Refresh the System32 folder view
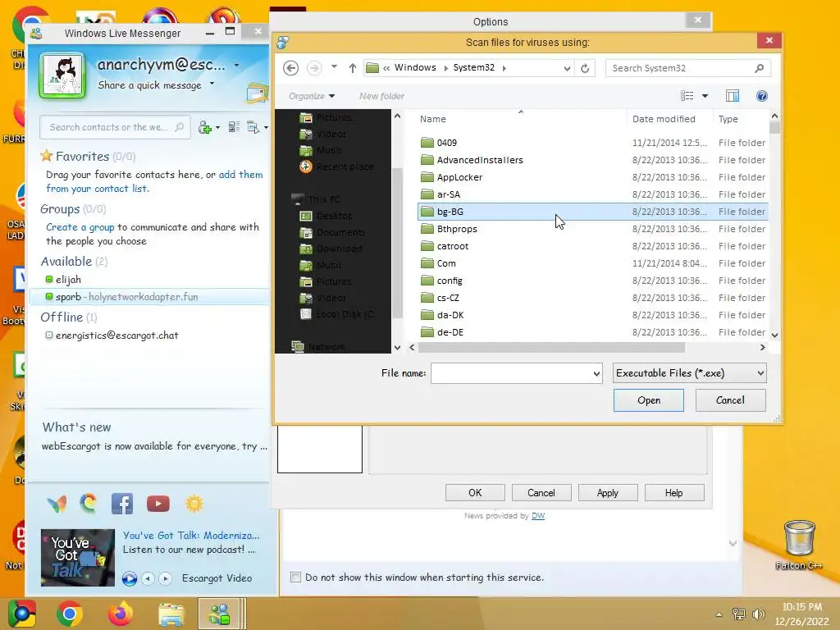The height and width of the screenshot is (630, 840). point(585,68)
